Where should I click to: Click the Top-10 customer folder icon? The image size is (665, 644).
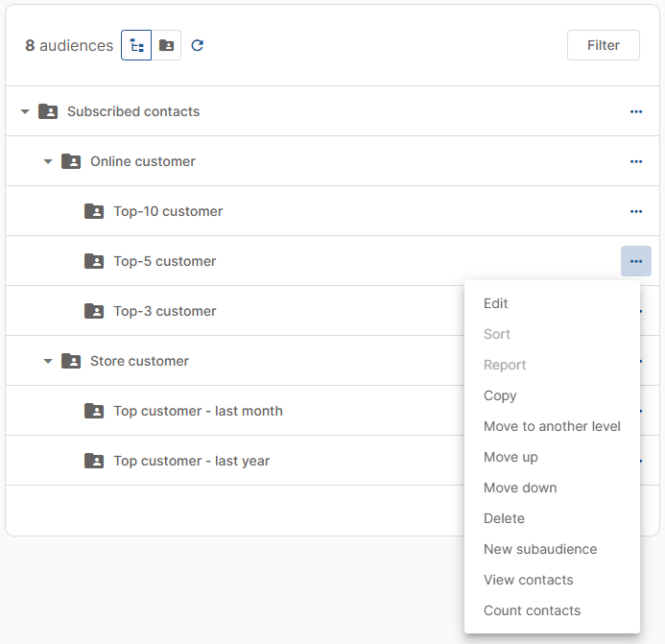coord(94,211)
